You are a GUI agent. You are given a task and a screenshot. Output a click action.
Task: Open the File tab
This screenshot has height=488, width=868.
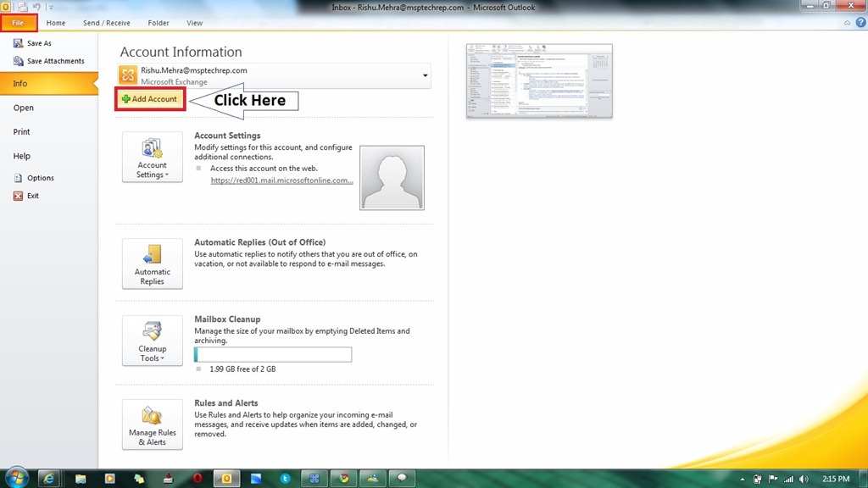(x=19, y=23)
